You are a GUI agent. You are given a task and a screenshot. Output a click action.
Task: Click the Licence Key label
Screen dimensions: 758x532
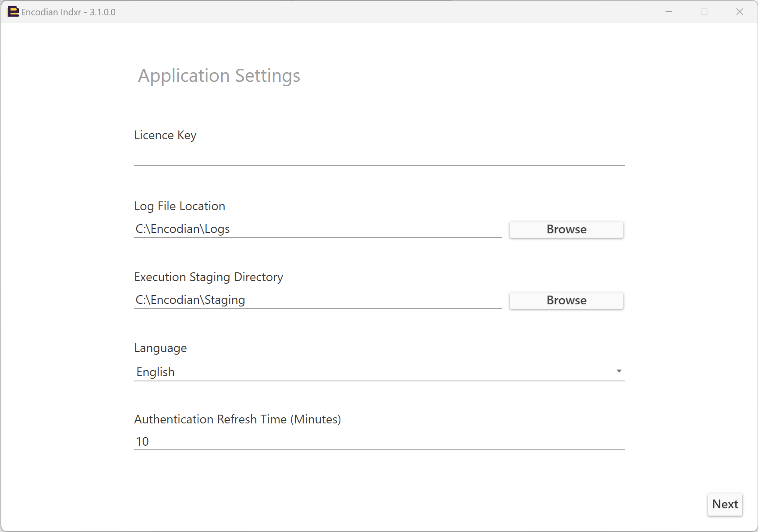click(165, 135)
